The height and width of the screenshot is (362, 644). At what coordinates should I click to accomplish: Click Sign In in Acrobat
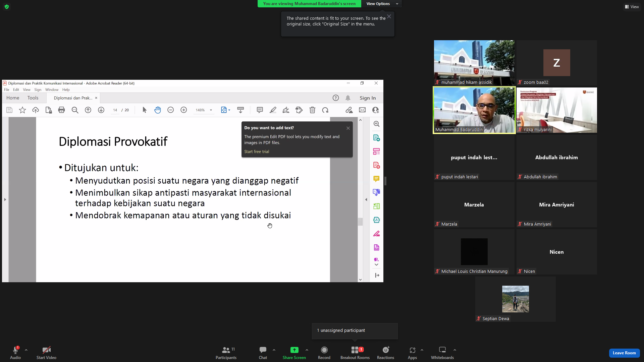click(x=368, y=98)
